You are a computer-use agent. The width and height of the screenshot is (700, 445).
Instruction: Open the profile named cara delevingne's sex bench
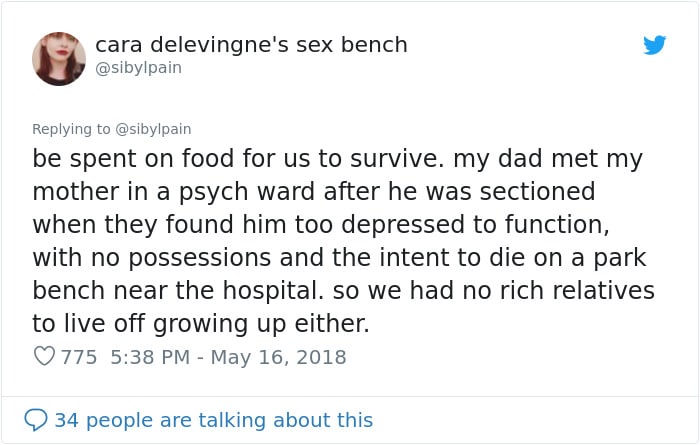[x=251, y=45]
